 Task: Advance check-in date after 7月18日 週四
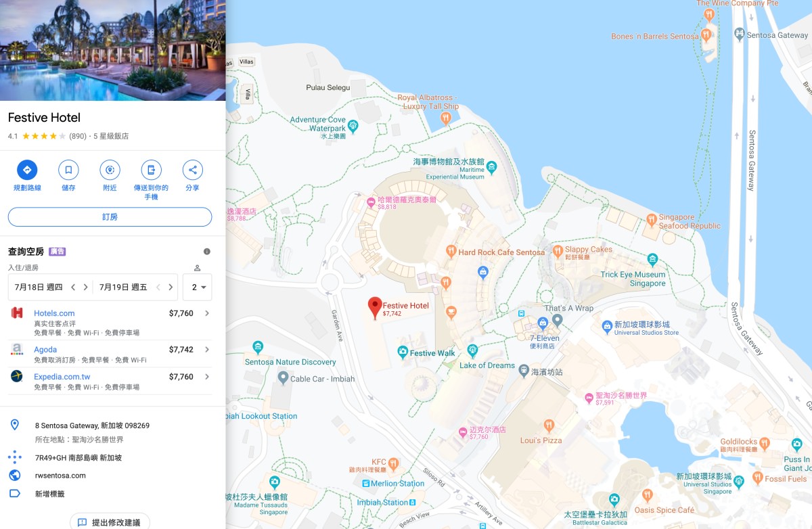coord(85,287)
